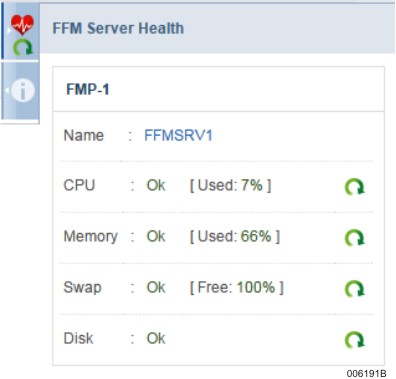Select the FMP-1 panel header
This screenshot has width=396, height=379.
[x=218, y=89]
